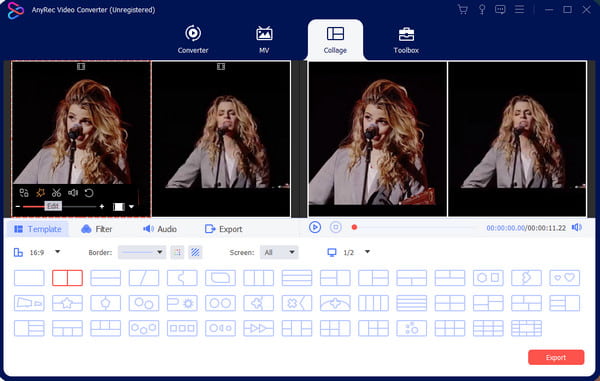Open the clip fit-mode dropdown arrow

point(131,207)
